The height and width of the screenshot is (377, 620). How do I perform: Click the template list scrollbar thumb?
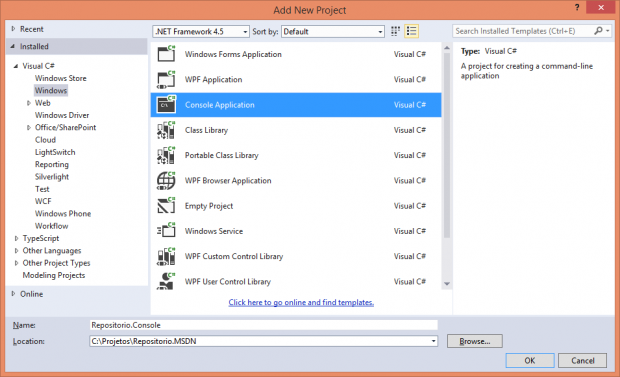[447, 145]
